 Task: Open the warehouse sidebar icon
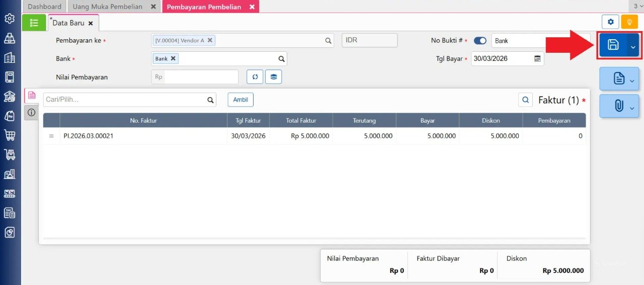click(9, 174)
